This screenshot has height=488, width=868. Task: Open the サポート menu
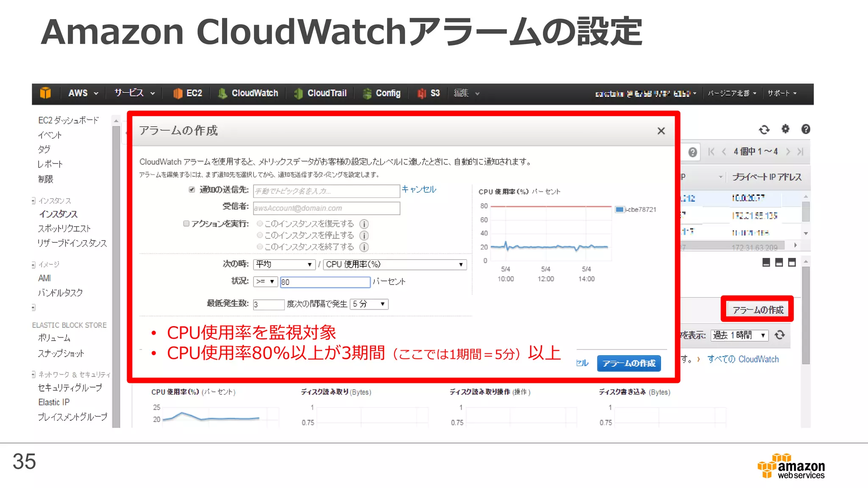tap(782, 93)
